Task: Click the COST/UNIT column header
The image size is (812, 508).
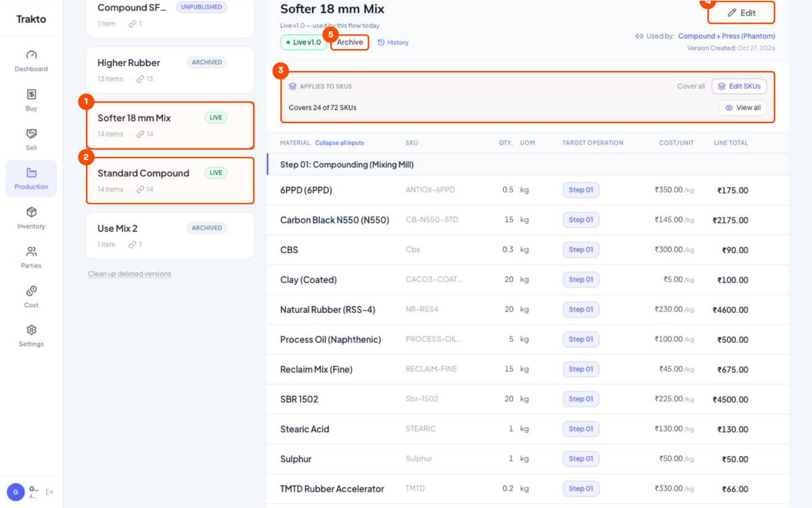Action: 676,143
